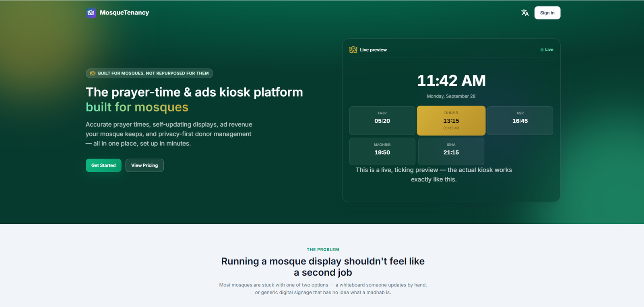Click the Get Started button
The image size is (644, 307).
(x=103, y=165)
